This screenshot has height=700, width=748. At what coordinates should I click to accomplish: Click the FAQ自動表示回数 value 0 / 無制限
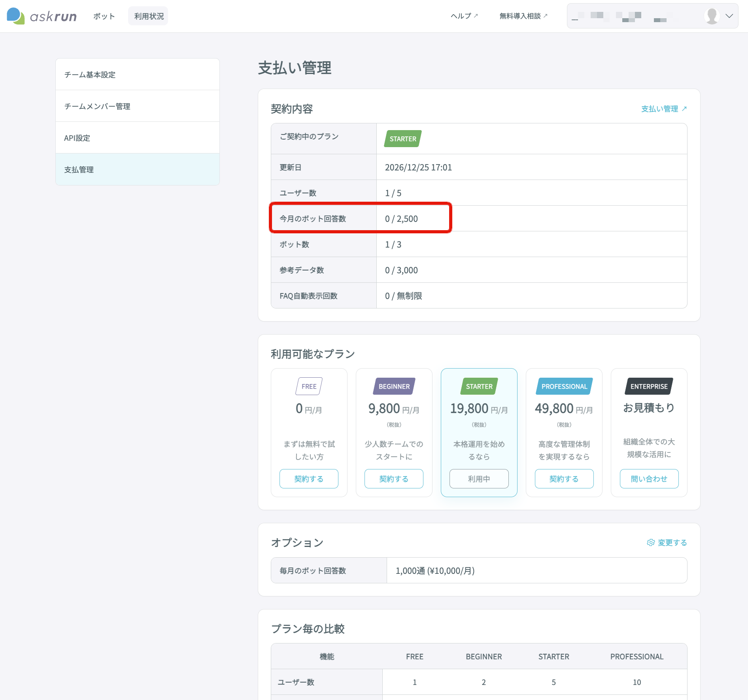tap(404, 296)
